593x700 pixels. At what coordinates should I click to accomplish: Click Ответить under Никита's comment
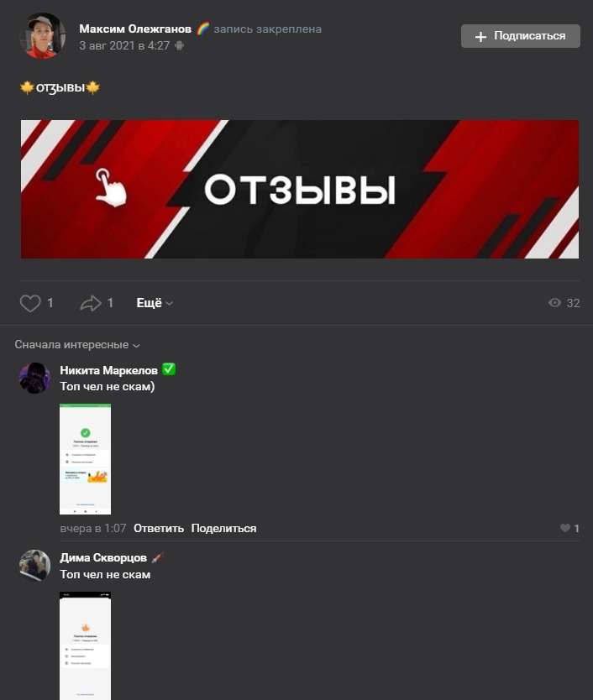point(159,528)
